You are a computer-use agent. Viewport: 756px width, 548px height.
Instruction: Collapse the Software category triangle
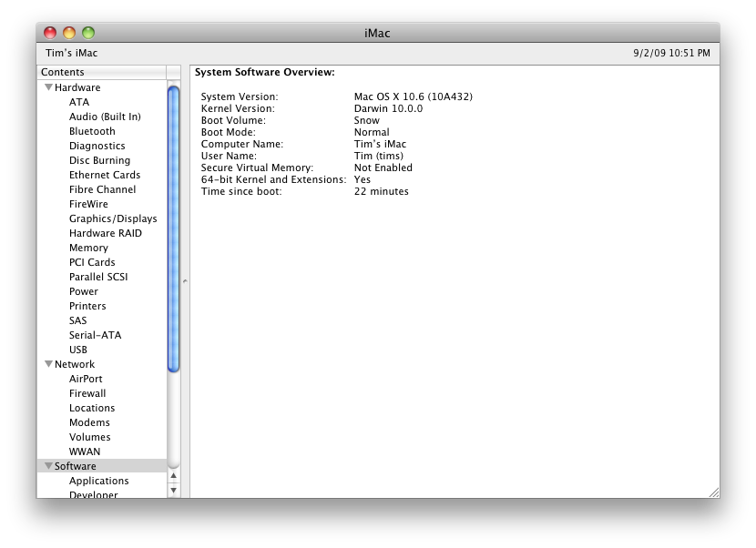coord(48,466)
